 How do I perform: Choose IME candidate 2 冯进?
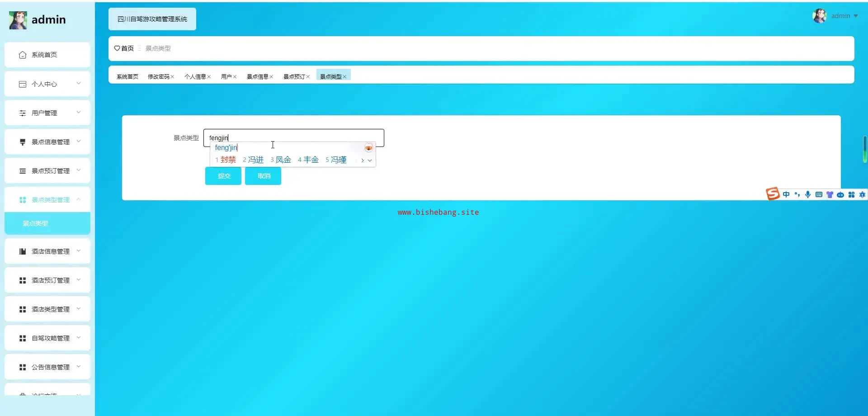253,160
